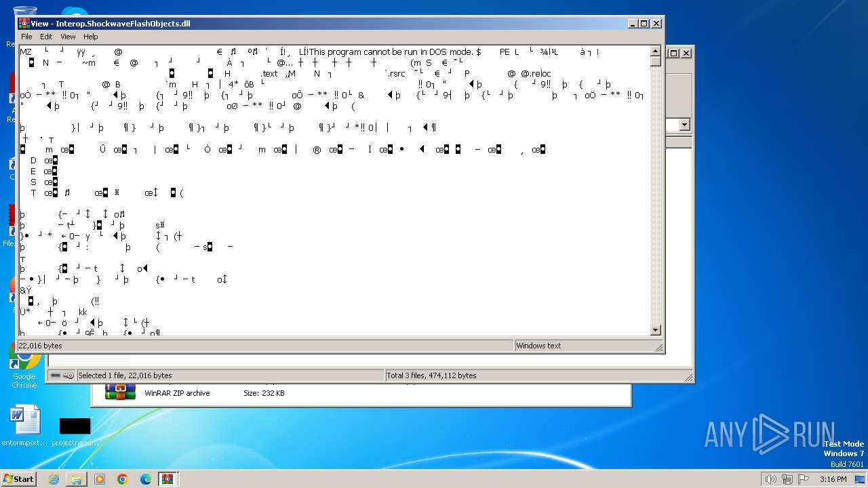Viewport: 868px width, 488px height.
Task: Click the network tray icon
Action: [x=787, y=479]
